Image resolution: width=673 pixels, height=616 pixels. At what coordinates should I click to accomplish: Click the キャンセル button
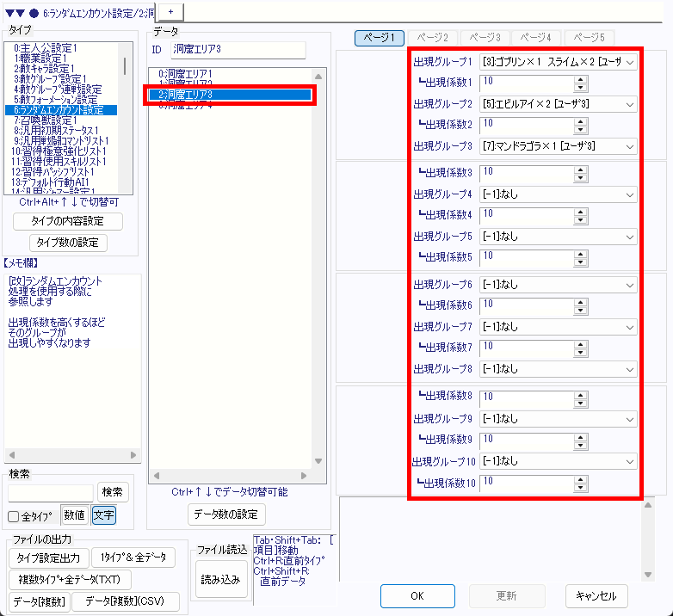(596, 596)
